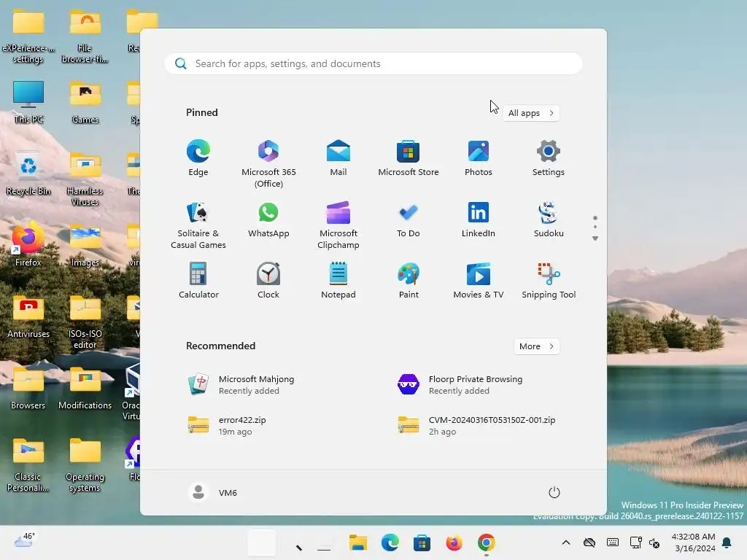Click the power button in Start menu

tap(554, 492)
